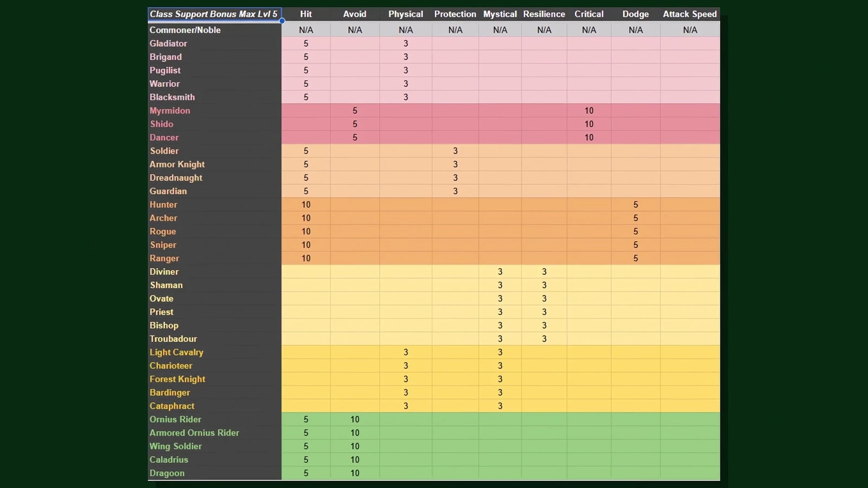
Task: Select the Hit column header
Action: point(306,14)
